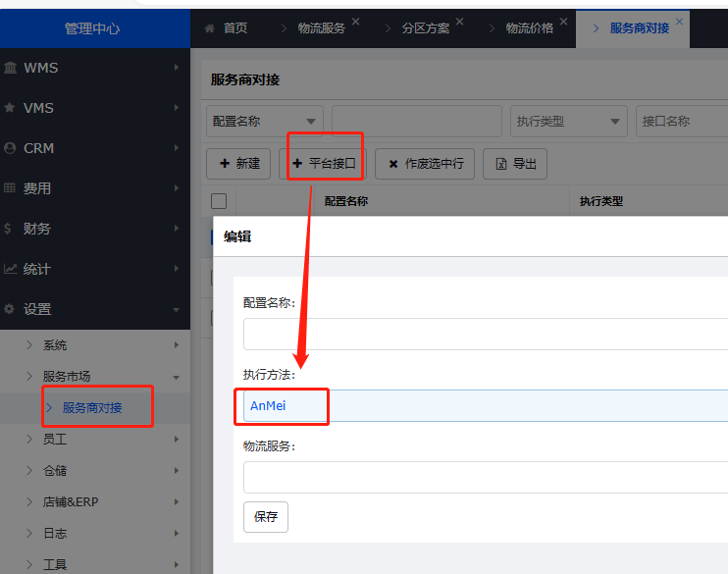Click the 费用 table icon in sidebar

point(10,188)
